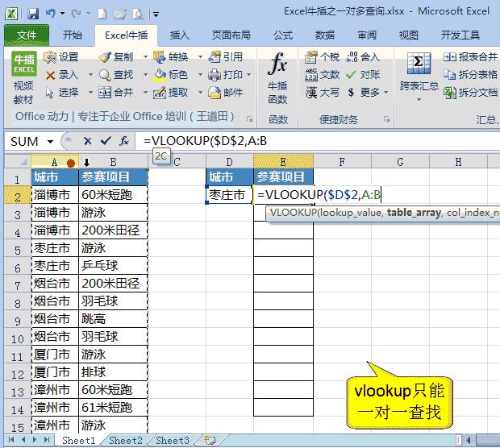Screen dimensions: 500x448
Task: Open the 牛插 EXCEL 视频教材 button
Action: [24, 77]
